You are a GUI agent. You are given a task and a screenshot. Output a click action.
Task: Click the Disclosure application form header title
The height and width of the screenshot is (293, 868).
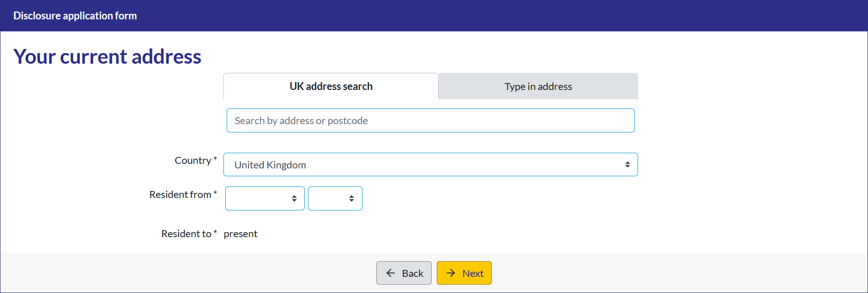[75, 16]
